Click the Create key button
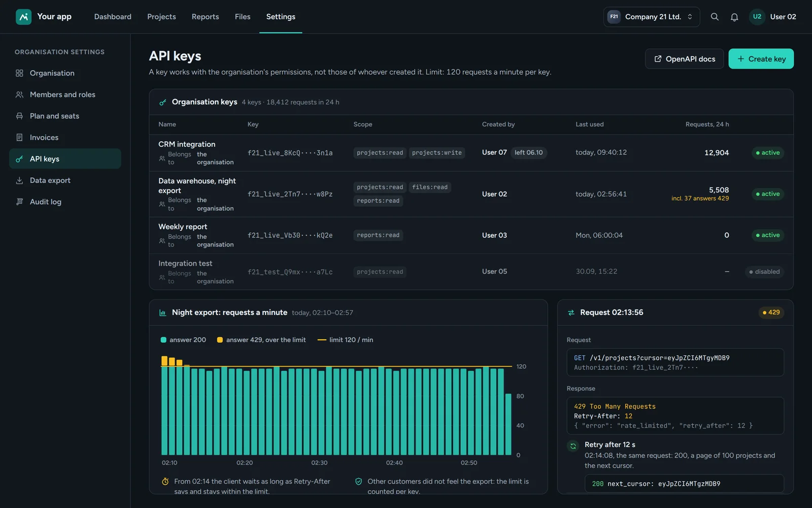The width and height of the screenshot is (812, 508). [761, 59]
